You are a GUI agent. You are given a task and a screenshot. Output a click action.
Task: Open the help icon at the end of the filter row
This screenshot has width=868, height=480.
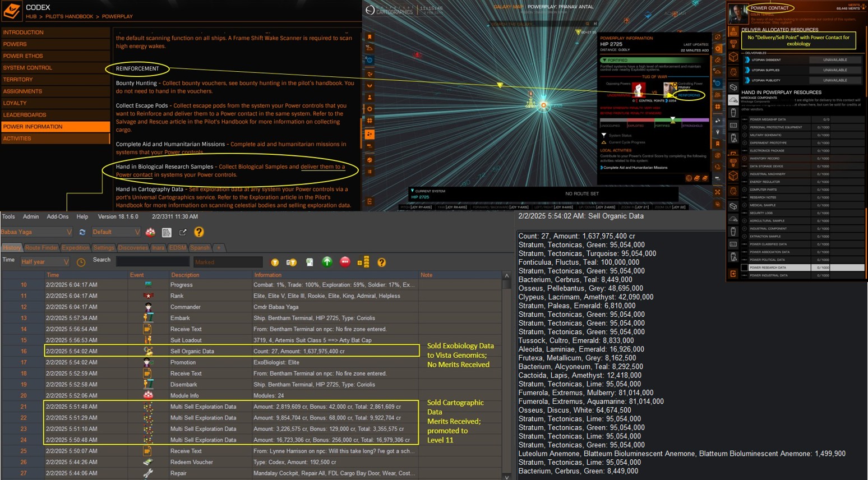(x=381, y=262)
